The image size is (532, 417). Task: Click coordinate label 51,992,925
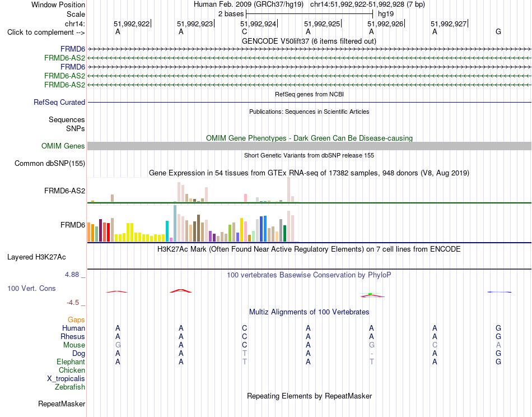tap(322, 24)
